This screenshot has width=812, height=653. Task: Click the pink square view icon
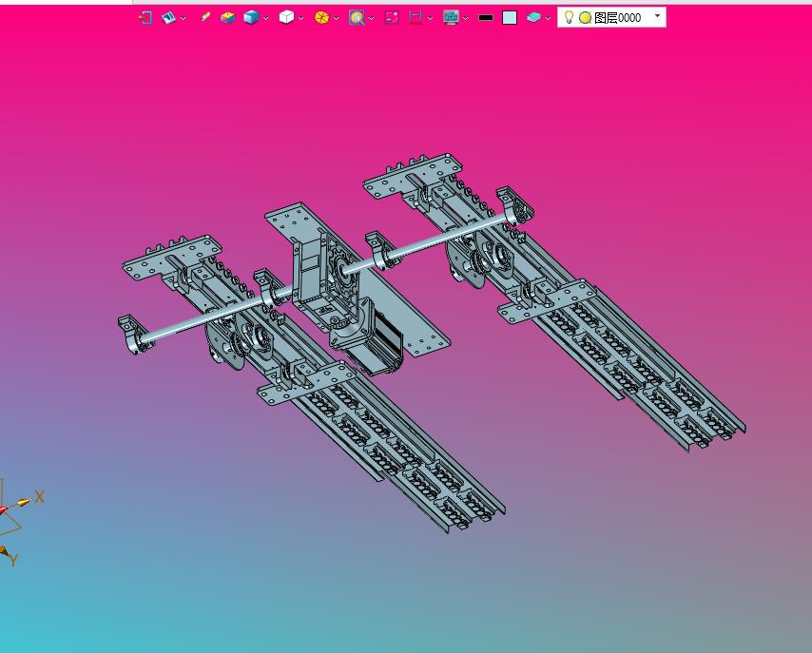392,18
